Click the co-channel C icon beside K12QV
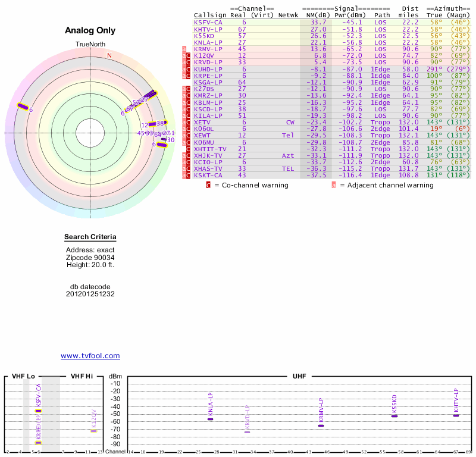The height and width of the screenshot is (457, 476). click(x=189, y=55)
